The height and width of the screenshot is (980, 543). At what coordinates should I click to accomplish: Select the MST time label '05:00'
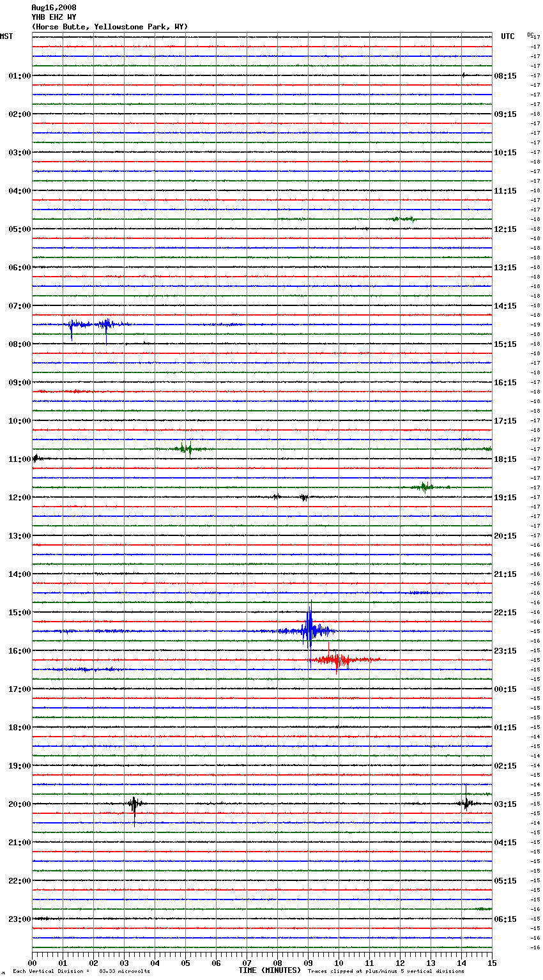(x=20, y=229)
